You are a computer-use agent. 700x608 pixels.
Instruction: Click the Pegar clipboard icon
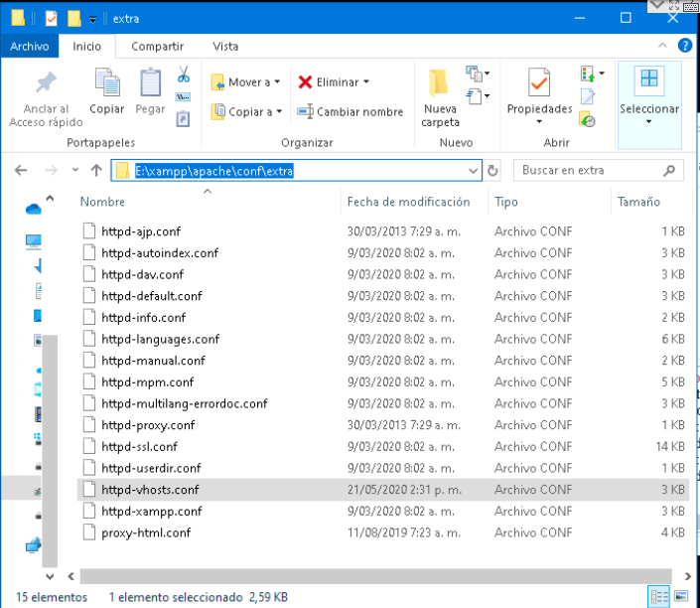pos(151,82)
